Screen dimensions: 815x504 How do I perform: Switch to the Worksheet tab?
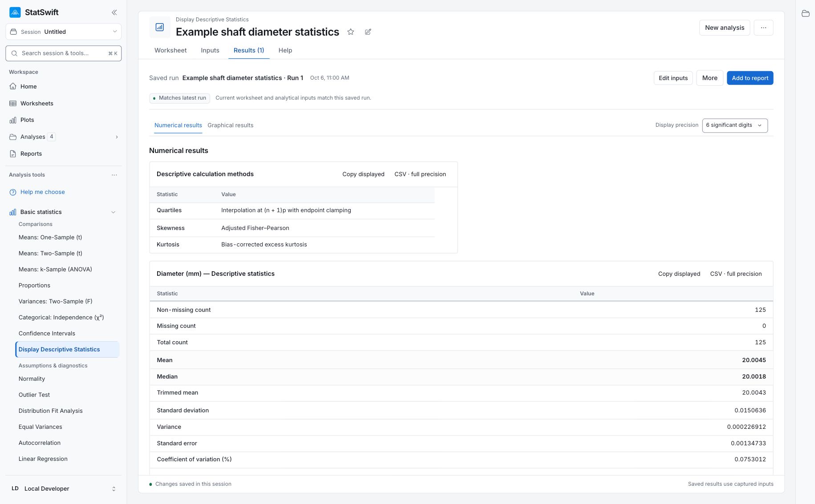(x=170, y=50)
